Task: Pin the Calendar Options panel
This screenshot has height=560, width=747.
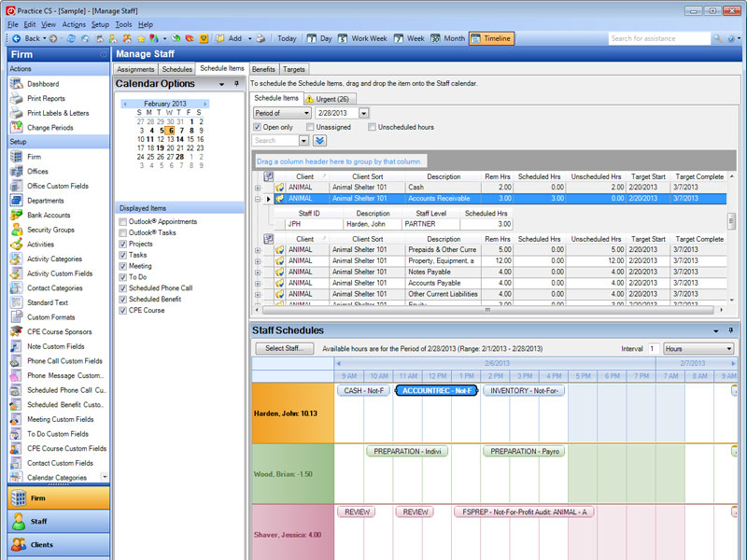Action: [x=236, y=84]
